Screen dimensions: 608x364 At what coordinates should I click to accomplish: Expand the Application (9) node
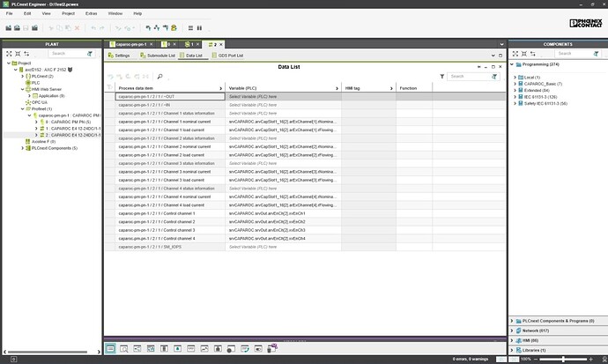coord(29,96)
